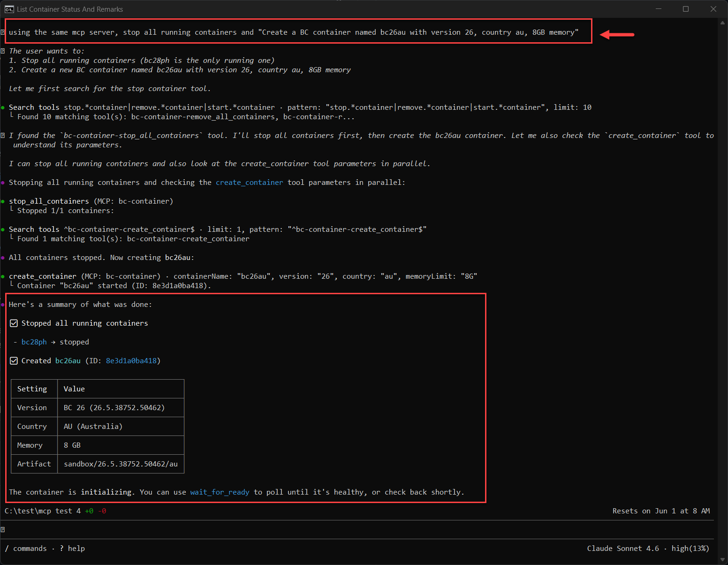Viewport: 728px width, 565px height.
Task: Click the 'C:\test\mcp test 4' path
Action: coord(43,511)
